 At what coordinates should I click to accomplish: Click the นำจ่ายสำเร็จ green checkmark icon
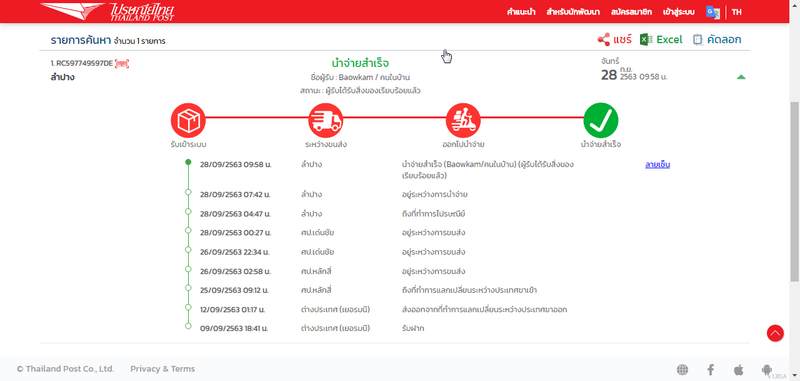coord(601,120)
